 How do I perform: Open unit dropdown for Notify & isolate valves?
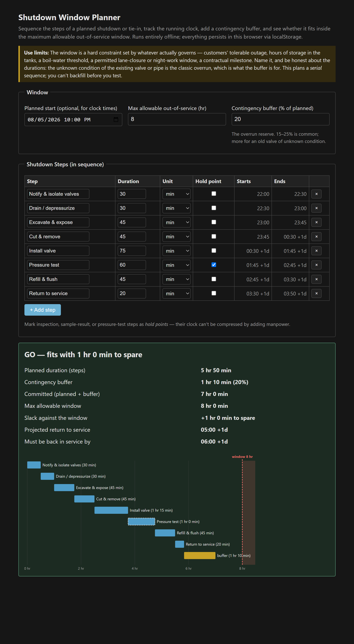coord(176,194)
